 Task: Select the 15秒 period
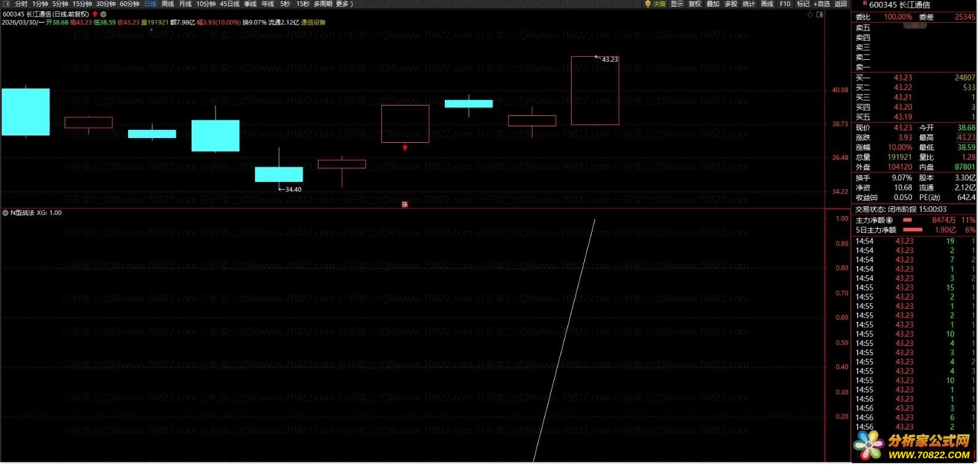click(x=303, y=4)
